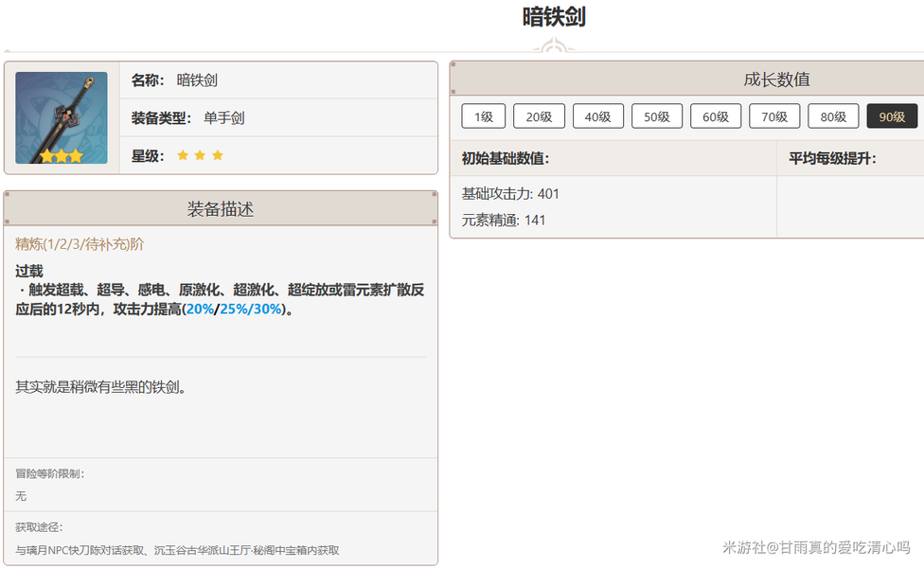Image resolution: width=924 pixels, height=568 pixels.
Task: Click the three stars on weapon thumbnail
Action: click(62, 156)
